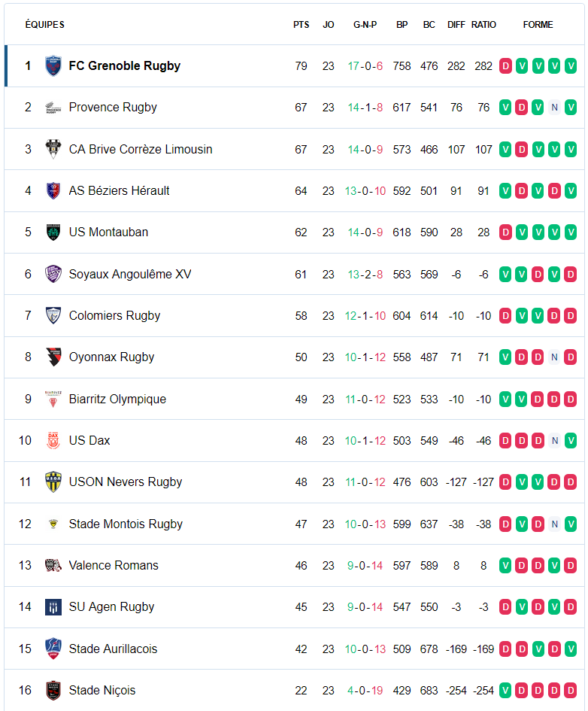Open the AS Béziers Hérault team link
The height and width of the screenshot is (711, 588).
tap(119, 190)
